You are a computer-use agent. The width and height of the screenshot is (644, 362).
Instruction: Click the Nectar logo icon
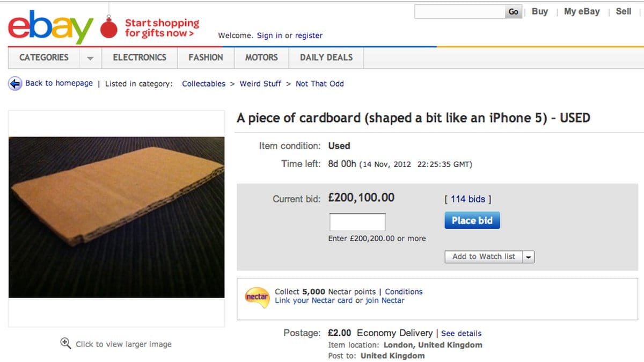257,296
